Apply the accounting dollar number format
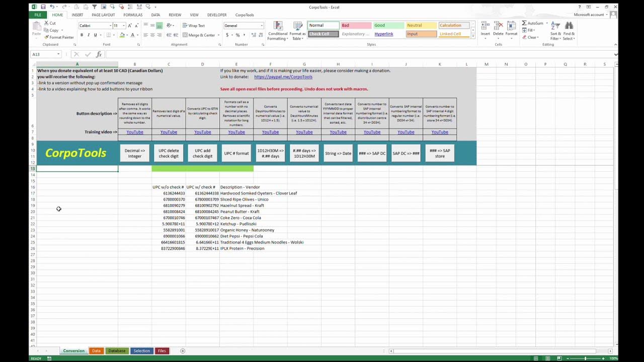This screenshot has width=644, height=362. (227, 35)
